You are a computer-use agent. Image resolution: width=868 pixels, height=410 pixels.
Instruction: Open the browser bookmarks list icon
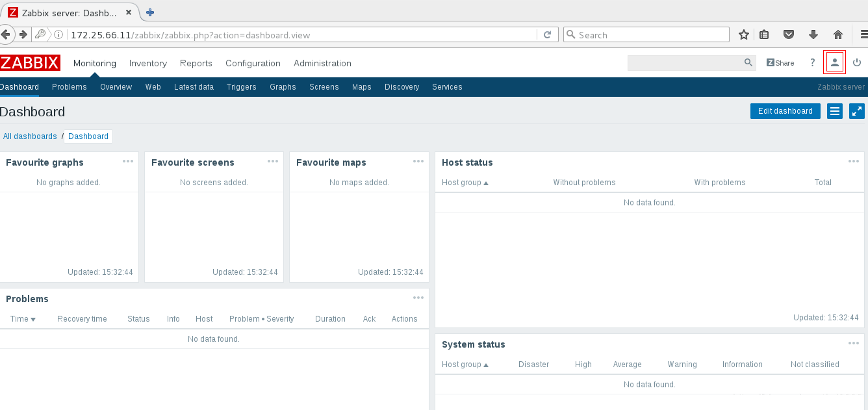pyautogui.click(x=764, y=34)
